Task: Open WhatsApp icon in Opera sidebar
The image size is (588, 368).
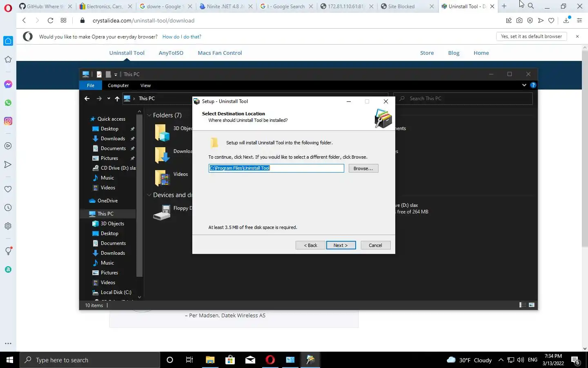Action: coord(8,103)
